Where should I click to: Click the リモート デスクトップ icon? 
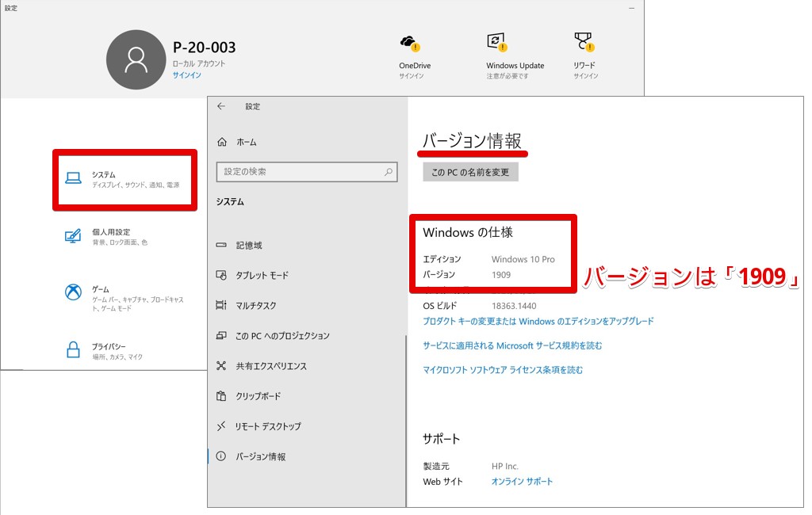click(221, 426)
